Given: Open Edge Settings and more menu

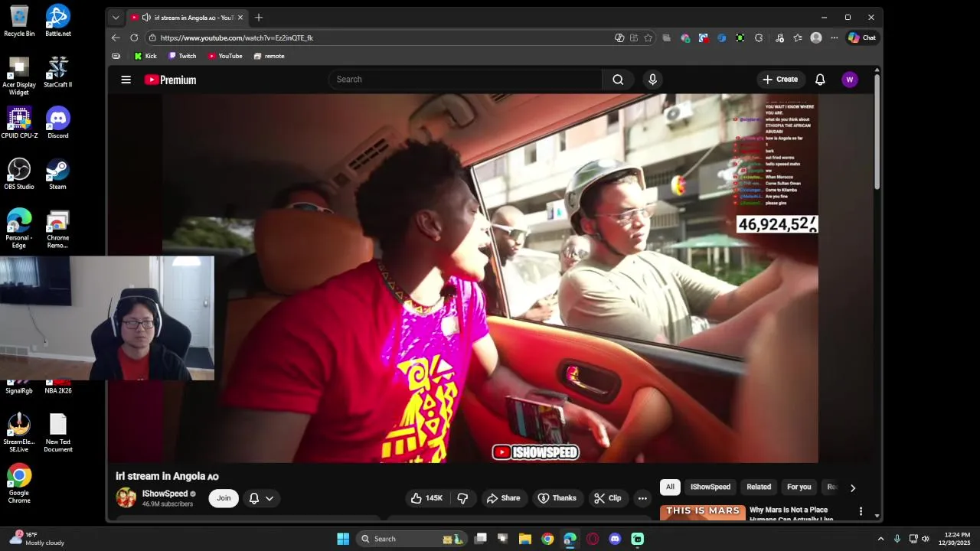Looking at the screenshot, I should point(835,37).
